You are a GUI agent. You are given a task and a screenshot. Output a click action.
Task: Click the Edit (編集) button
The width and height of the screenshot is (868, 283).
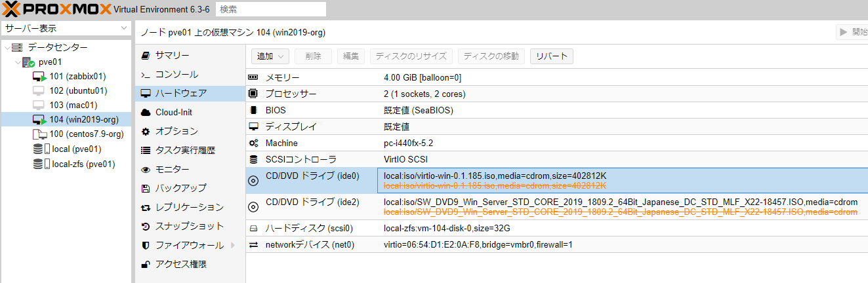(351, 56)
